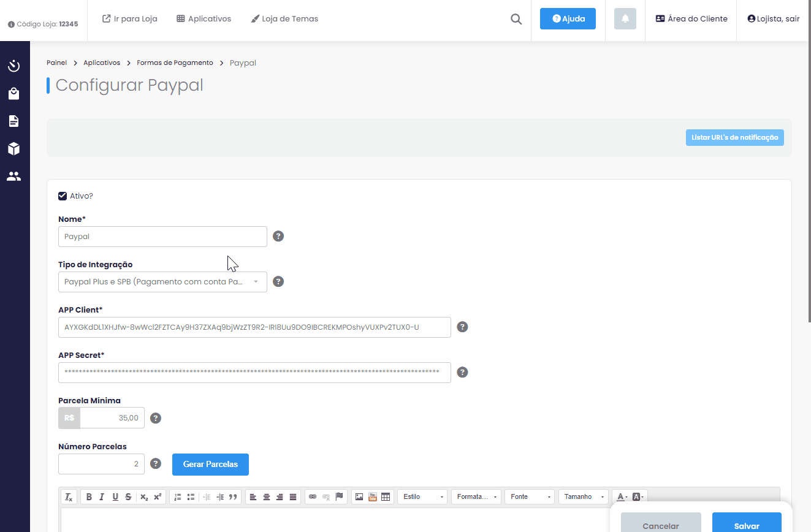Show help for APP Client

[x=463, y=327]
